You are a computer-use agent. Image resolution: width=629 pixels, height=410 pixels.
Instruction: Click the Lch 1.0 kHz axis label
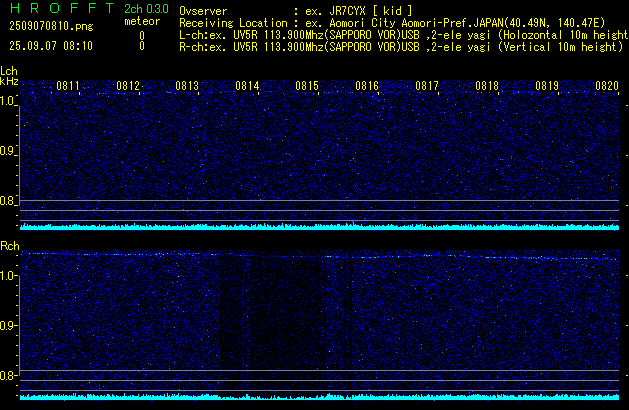(8, 101)
